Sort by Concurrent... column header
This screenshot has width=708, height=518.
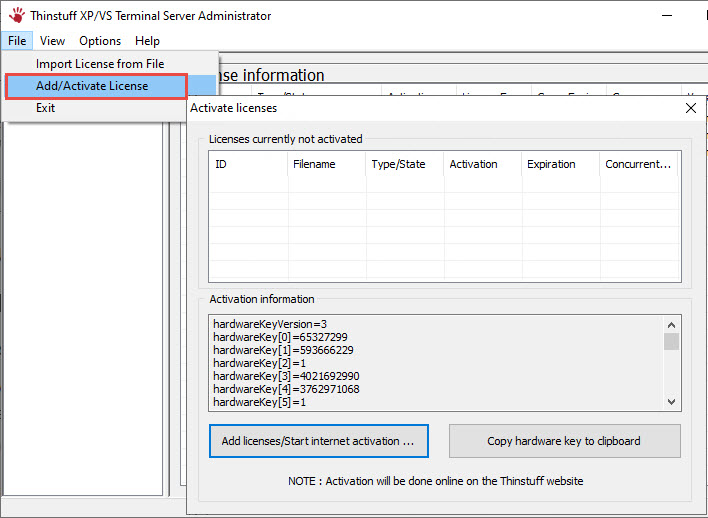639,164
